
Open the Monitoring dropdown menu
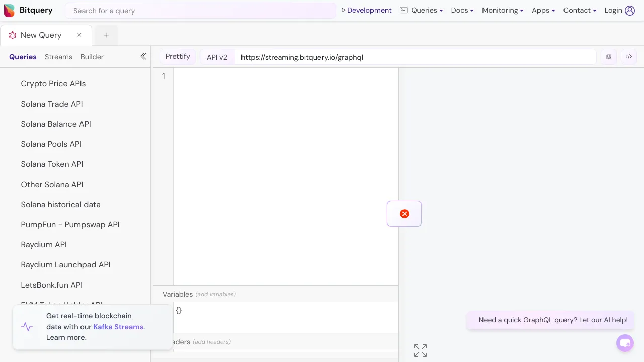pyautogui.click(x=503, y=10)
